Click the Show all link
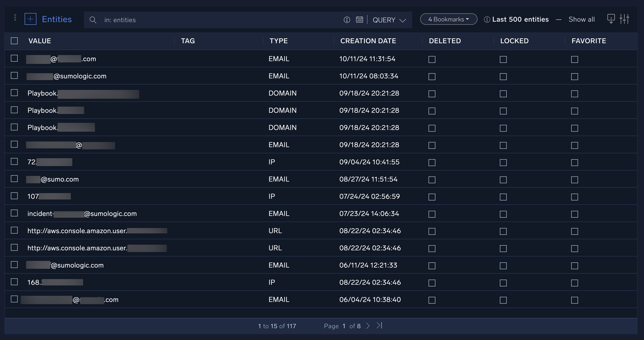The image size is (644, 340). [582, 19]
